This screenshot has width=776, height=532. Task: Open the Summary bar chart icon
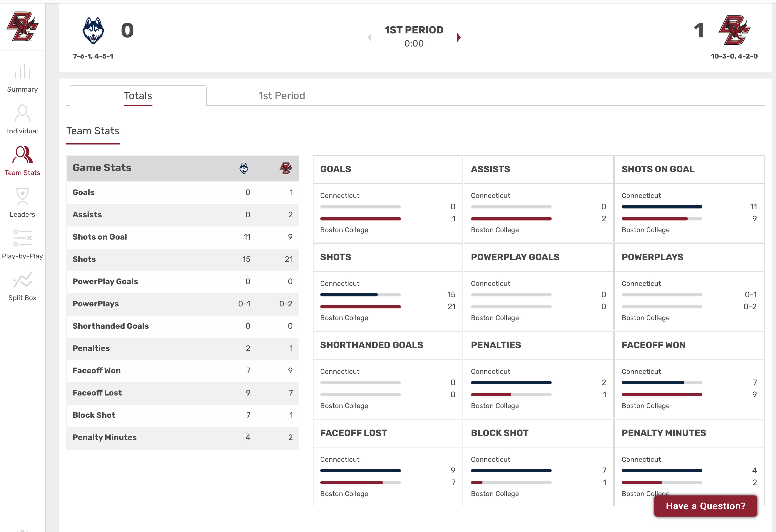tap(22, 71)
